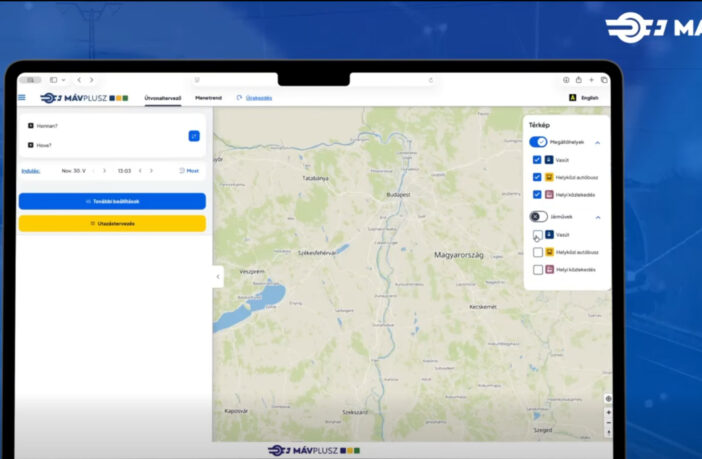
Task: Click the swap origin and destination icon
Action: [194, 136]
